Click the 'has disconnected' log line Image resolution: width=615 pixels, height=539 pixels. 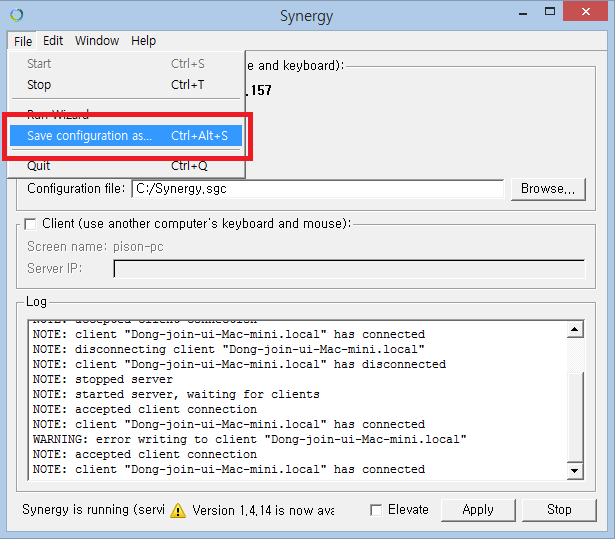(239, 364)
